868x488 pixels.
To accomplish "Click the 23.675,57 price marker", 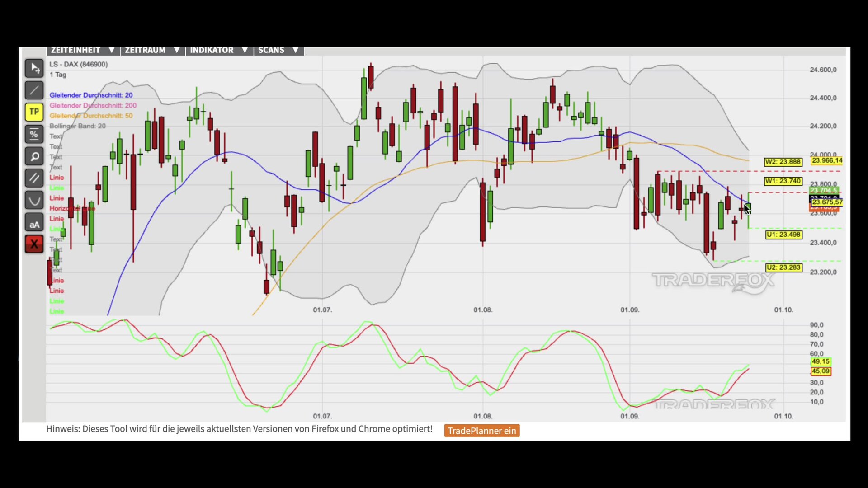I will 827,202.
